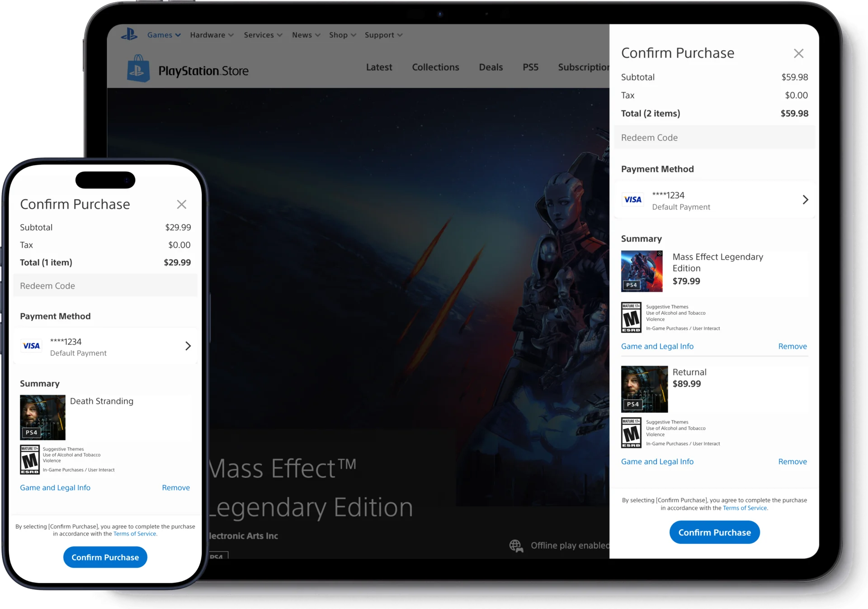Click the Mass Effect Legendary Edition title
This screenshot has height=609, width=868.
coord(717,262)
